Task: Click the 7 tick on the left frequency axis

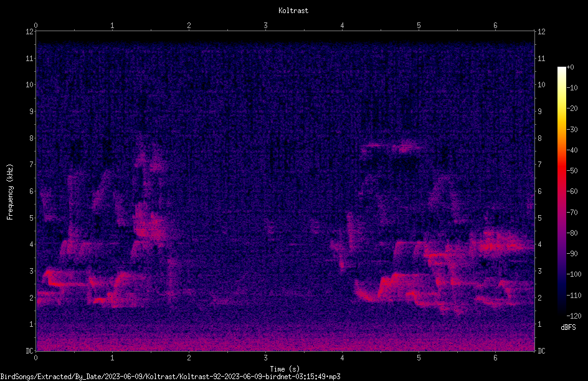Action: click(31, 165)
